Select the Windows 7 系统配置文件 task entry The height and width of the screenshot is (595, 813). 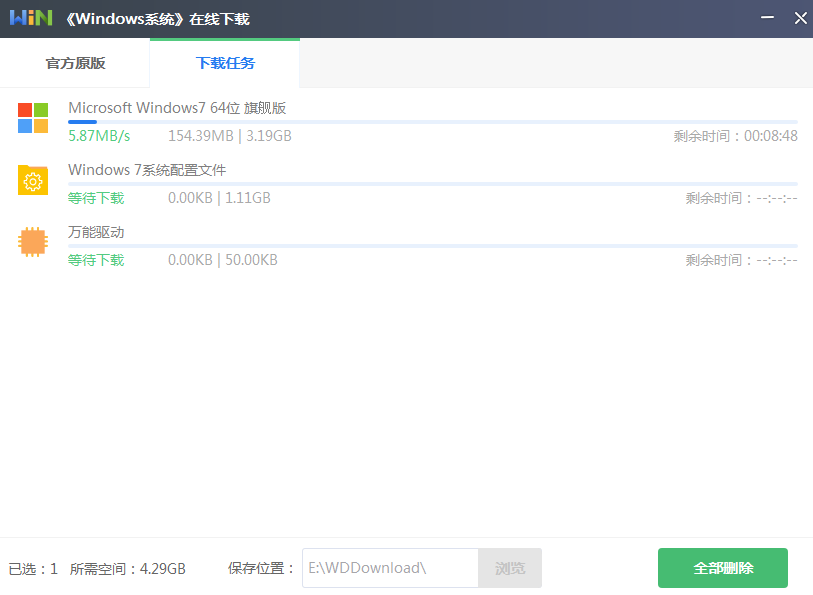point(144,170)
